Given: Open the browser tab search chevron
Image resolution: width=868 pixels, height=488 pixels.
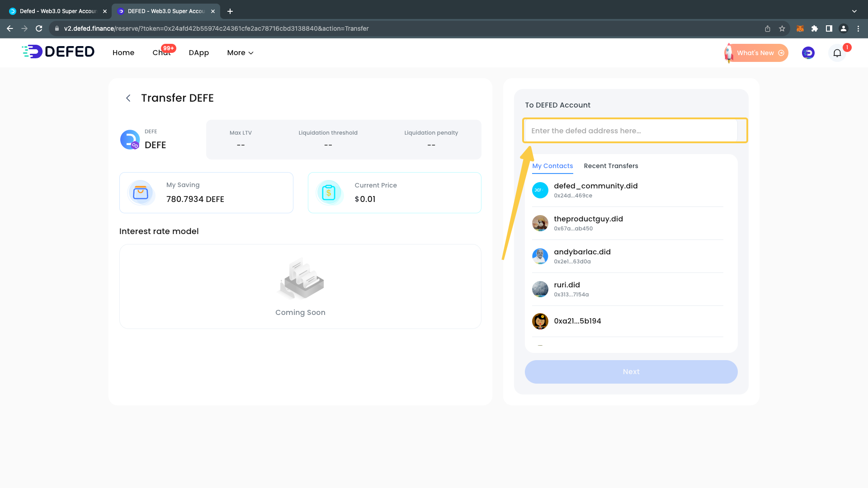Looking at the screenshot, I should click(x=854, y=11).
